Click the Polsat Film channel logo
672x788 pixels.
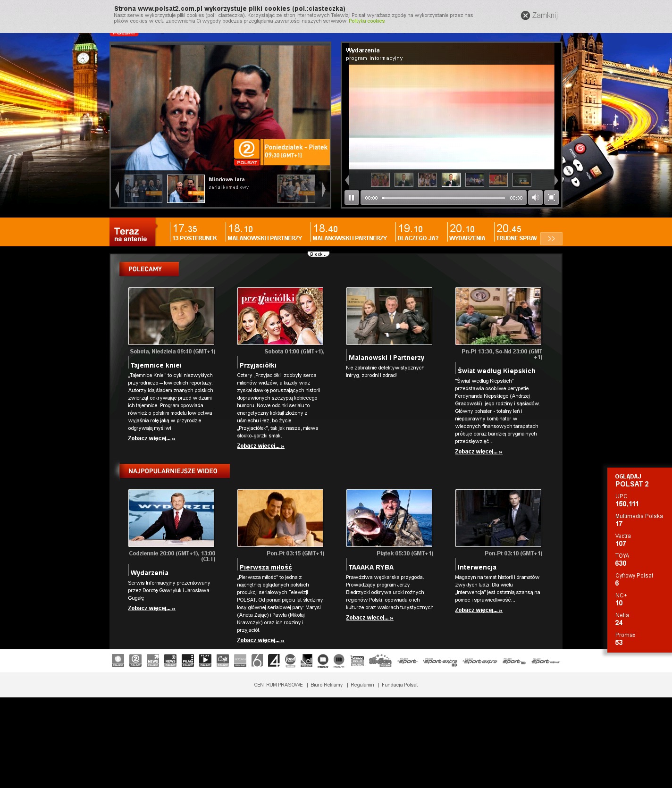pos(188,661)
